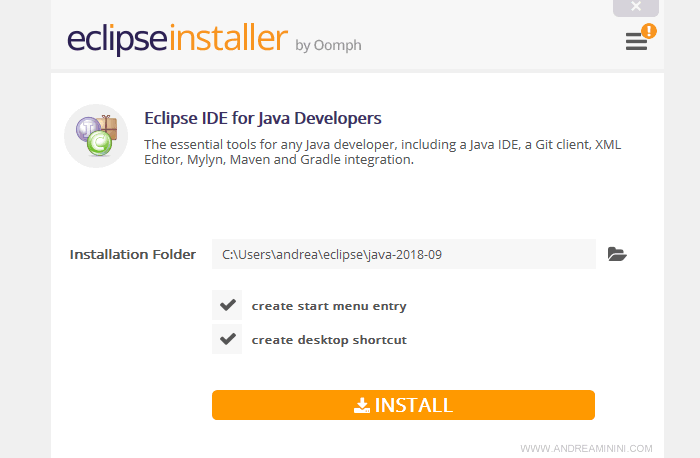Click the download arrow icon on INSTALL
The width and height of the screenshot is (700, 458).
coord(362,405)
